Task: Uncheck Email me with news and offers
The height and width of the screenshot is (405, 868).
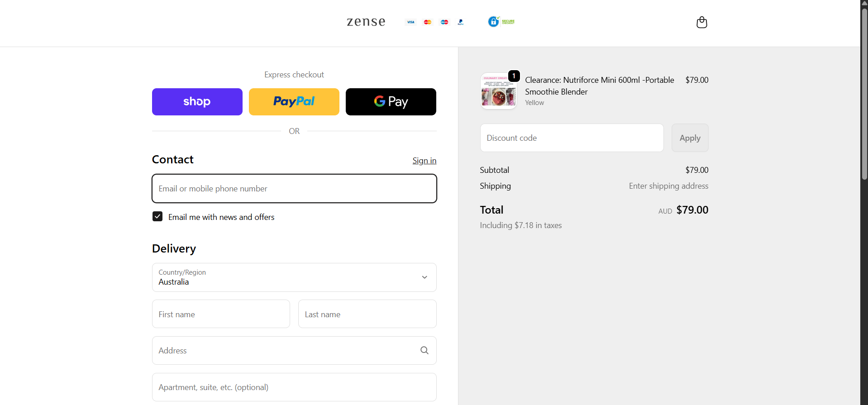Action: (157, 216)
